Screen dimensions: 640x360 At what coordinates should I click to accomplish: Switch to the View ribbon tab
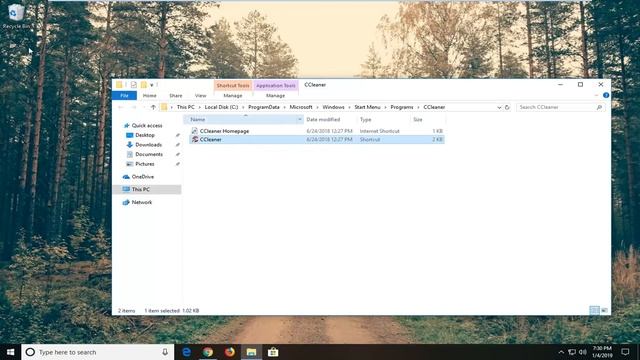(200, 96)
